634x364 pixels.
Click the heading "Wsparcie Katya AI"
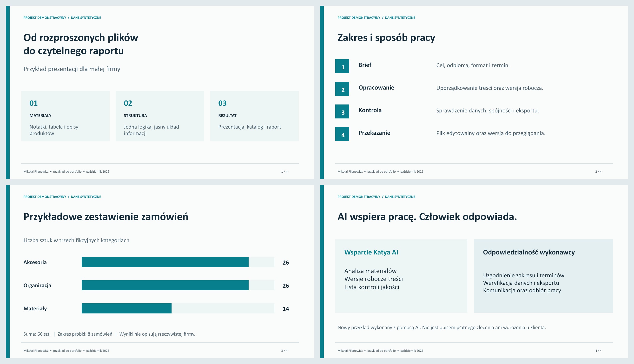tap(371, 252)
